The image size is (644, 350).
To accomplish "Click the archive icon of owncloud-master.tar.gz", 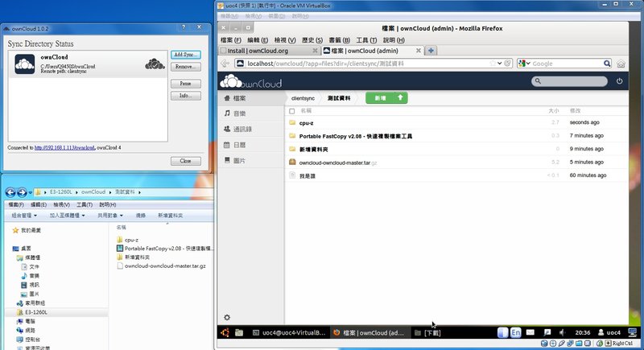I will coord(292,162).
